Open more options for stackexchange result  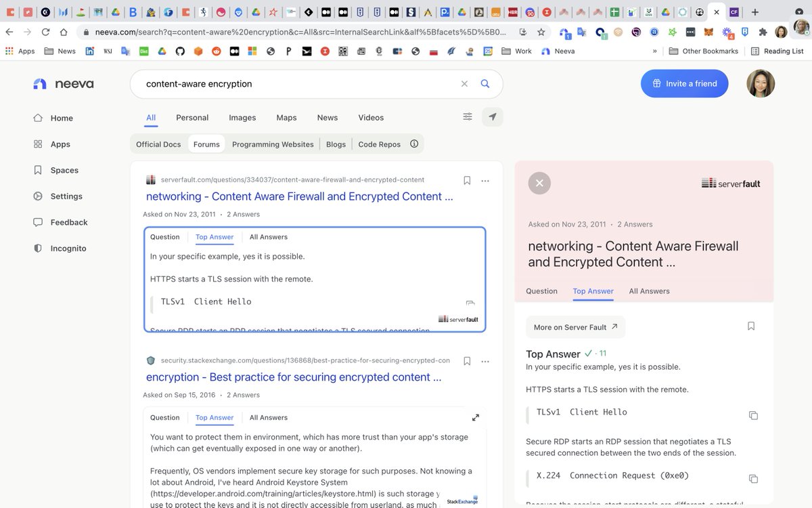(x=485, y=362)
